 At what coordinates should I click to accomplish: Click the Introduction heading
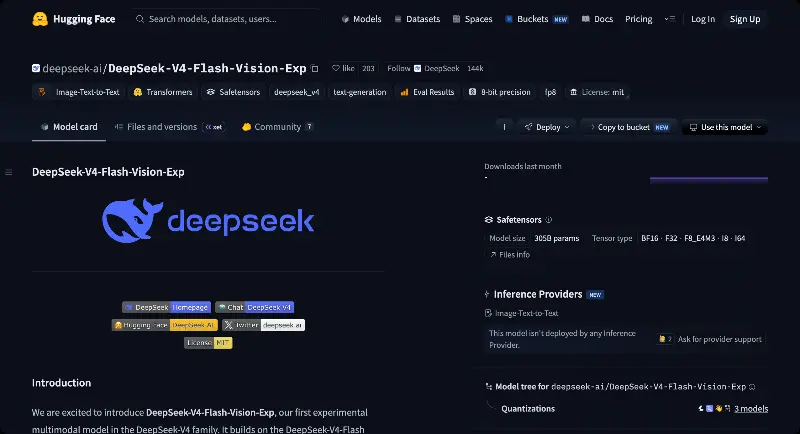pyautogui.click(x=62, y=382)
